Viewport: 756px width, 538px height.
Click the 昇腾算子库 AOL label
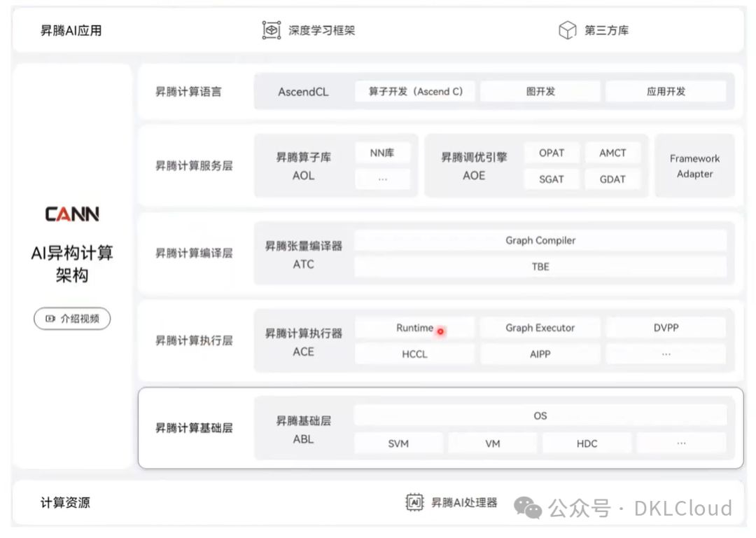pos(303,166)
